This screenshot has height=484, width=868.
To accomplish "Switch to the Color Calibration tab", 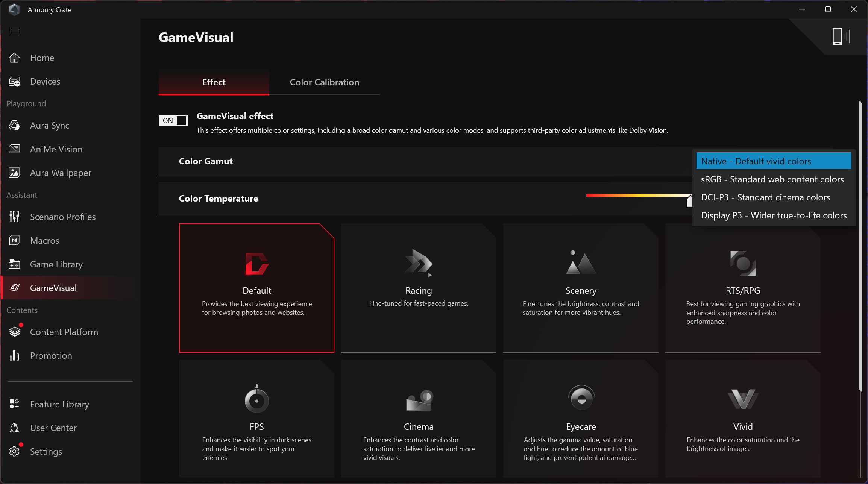I will click(x=324, y=82).
